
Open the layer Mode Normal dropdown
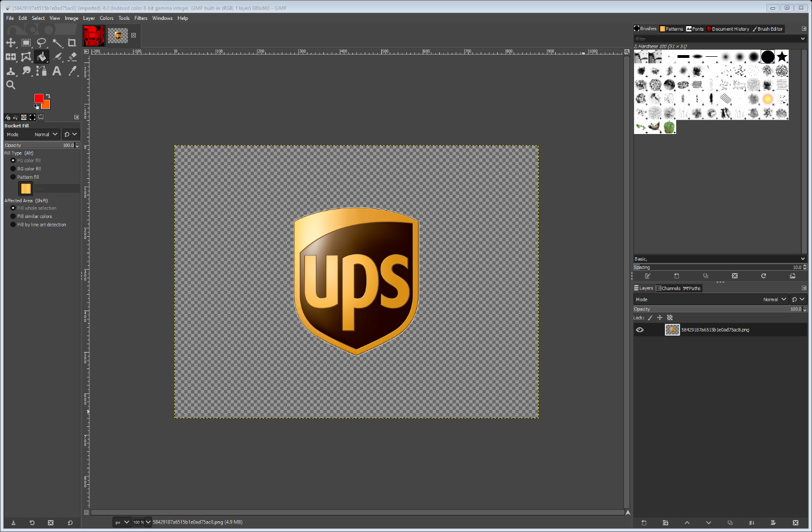(x=711, y=299)
